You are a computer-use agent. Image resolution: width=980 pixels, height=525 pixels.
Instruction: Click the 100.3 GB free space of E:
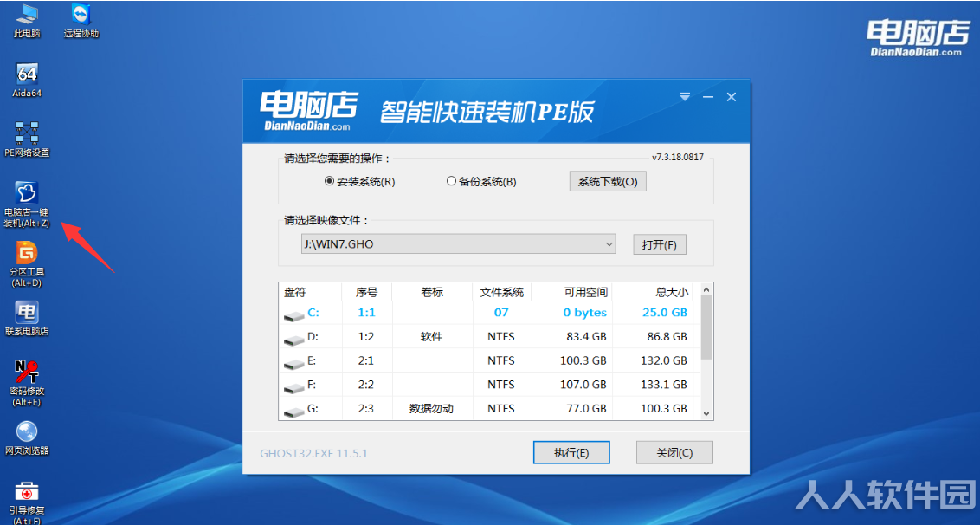click(583, 360)
